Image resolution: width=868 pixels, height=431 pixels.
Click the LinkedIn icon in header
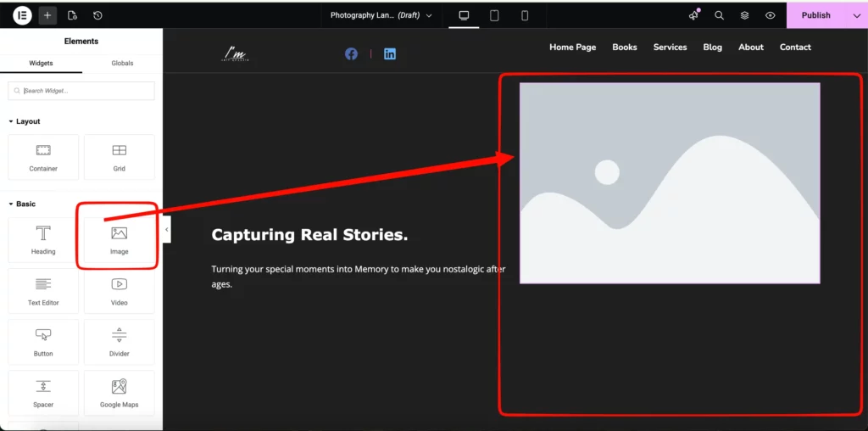pyautogui.click(x=390, y=53)
